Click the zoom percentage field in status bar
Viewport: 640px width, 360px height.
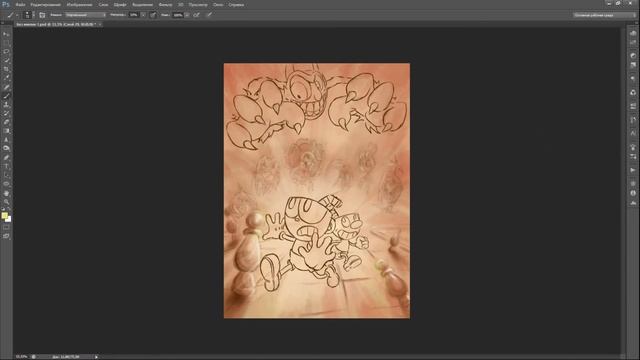(x=21, y=357)
